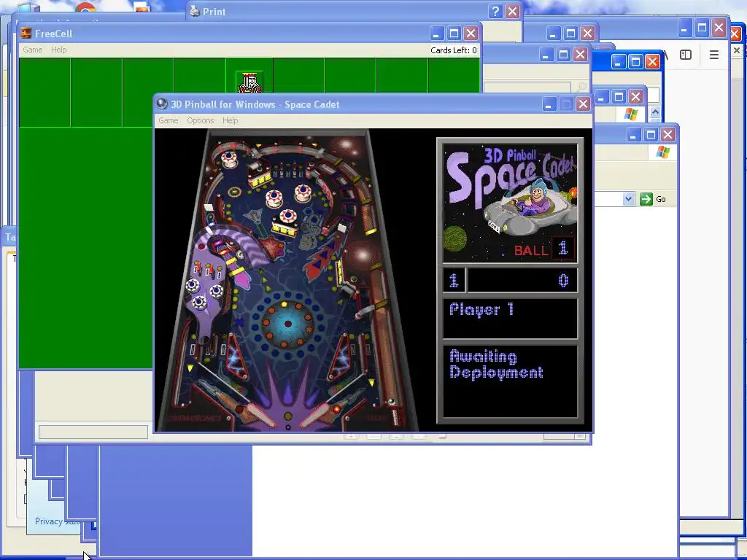Viewport: 747px width, 560px height.
Task: Click the sidebar panel icon in background browser
Action: [686, 55]
